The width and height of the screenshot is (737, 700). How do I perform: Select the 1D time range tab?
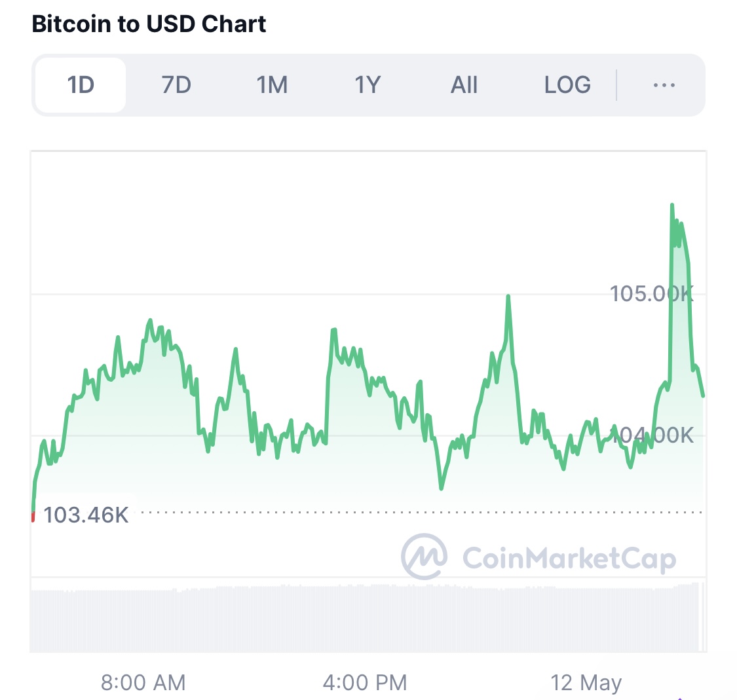(x=81, y=85)
